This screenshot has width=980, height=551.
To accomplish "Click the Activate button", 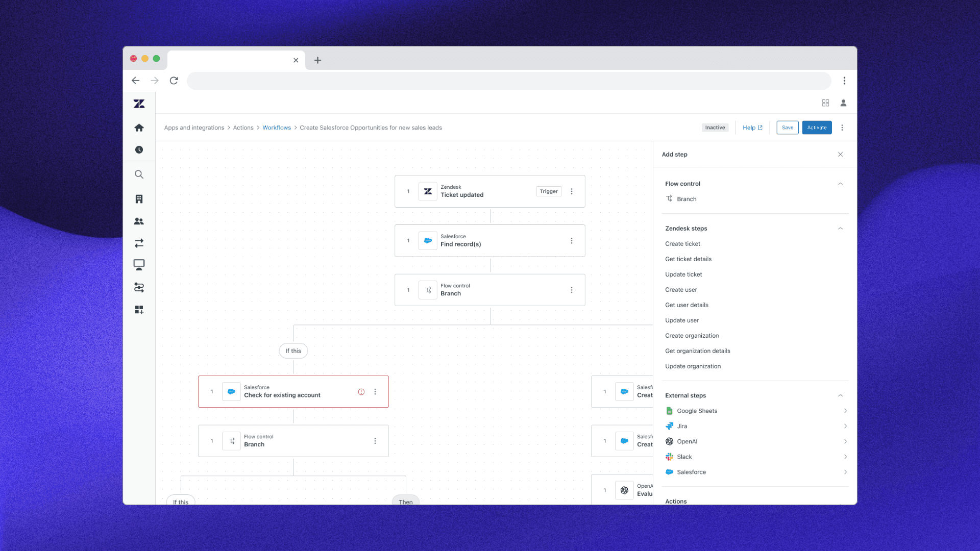I will (817, 128).
